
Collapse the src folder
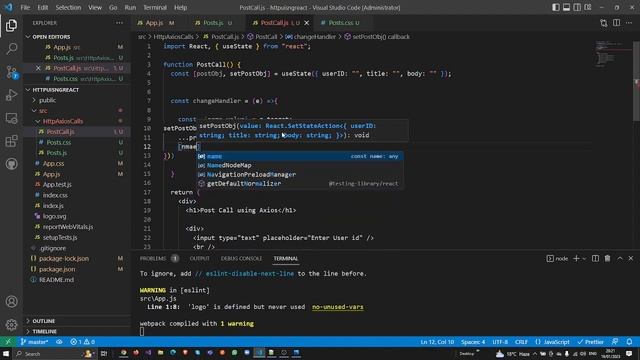(x=77, y=111)
